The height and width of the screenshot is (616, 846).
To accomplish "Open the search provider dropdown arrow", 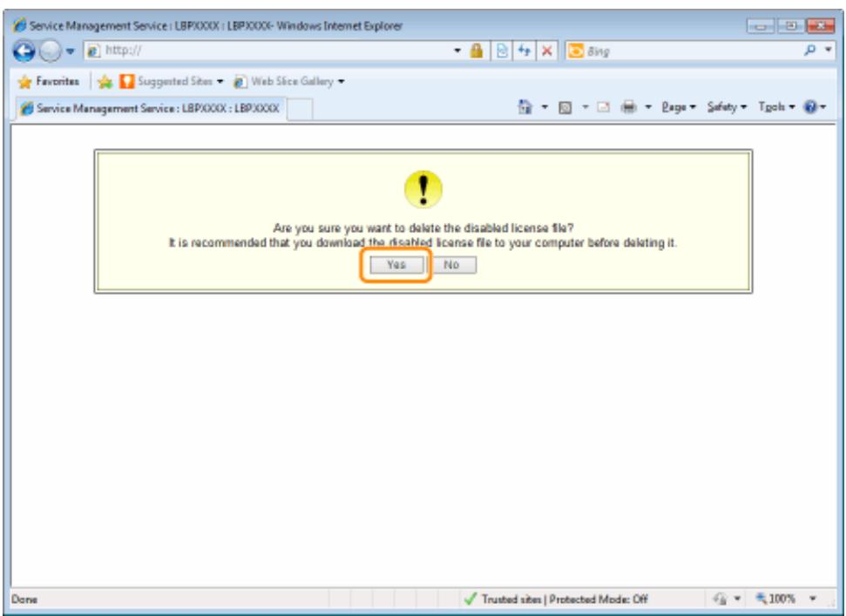I will (x=829, y=51).
